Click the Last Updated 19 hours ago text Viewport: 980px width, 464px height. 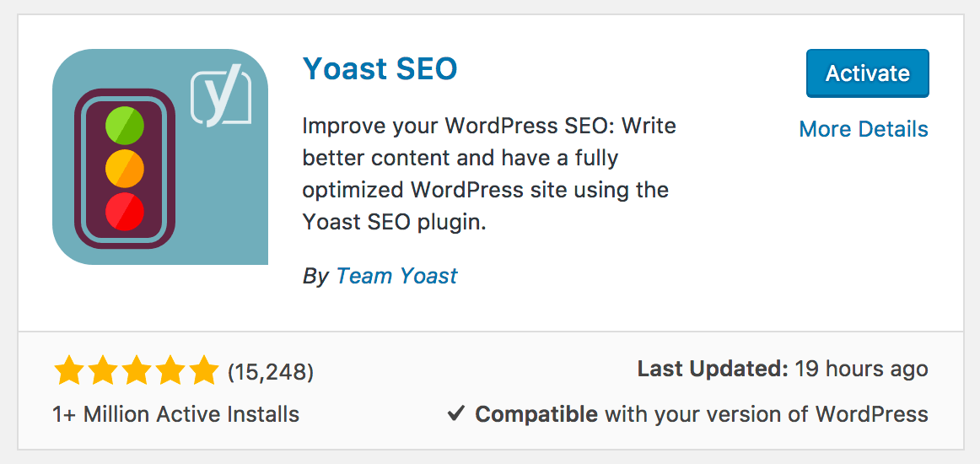(x=783, y=369)
